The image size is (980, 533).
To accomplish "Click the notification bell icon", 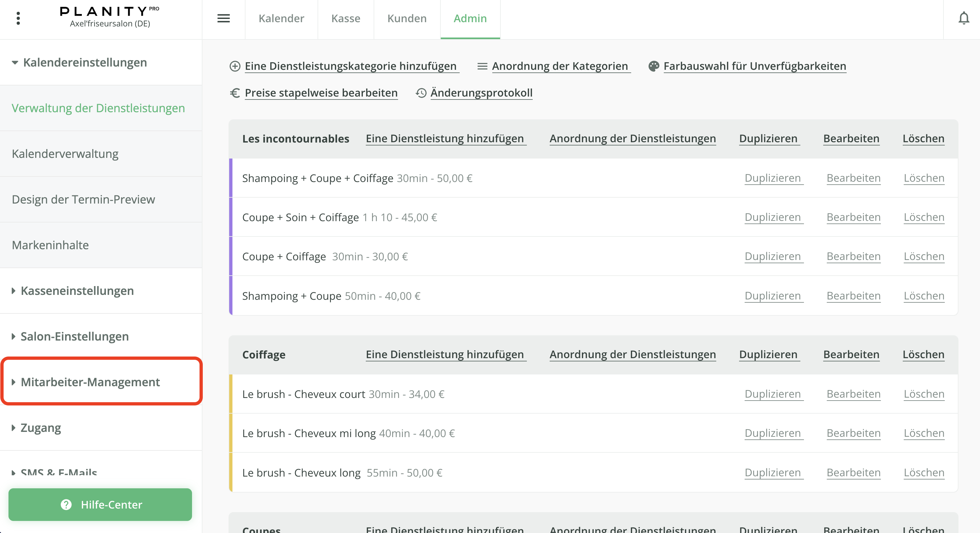I will pos(964,17).
